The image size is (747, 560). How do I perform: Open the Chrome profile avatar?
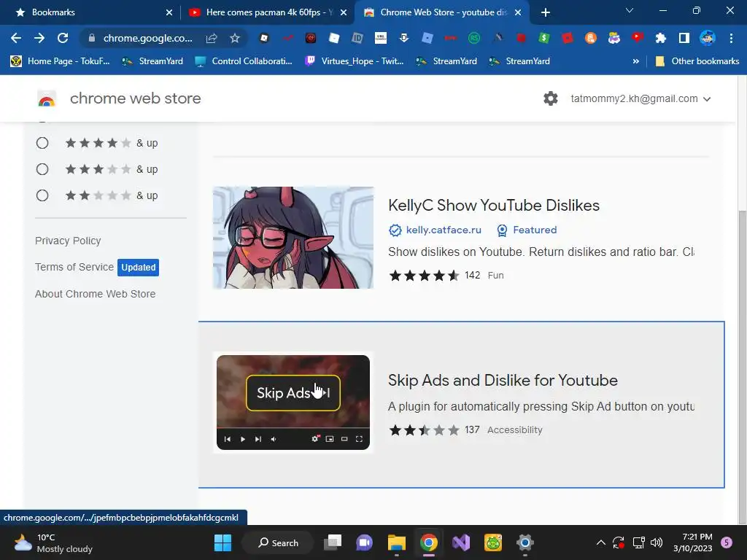(707, 38)
